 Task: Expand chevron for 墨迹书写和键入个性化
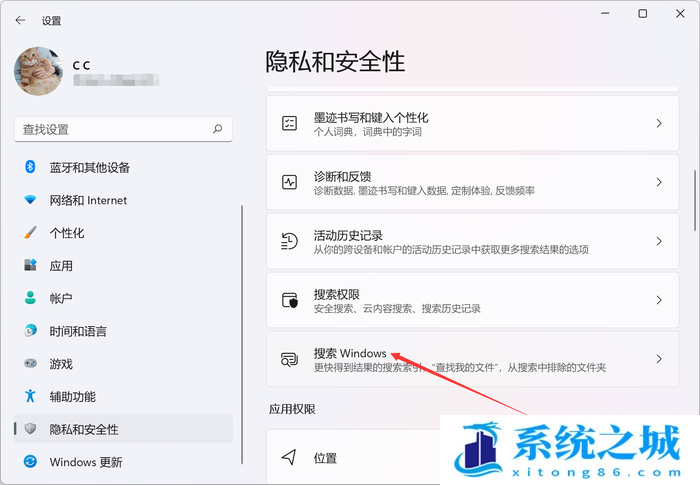pyautogui.click(x=659, y=123)
